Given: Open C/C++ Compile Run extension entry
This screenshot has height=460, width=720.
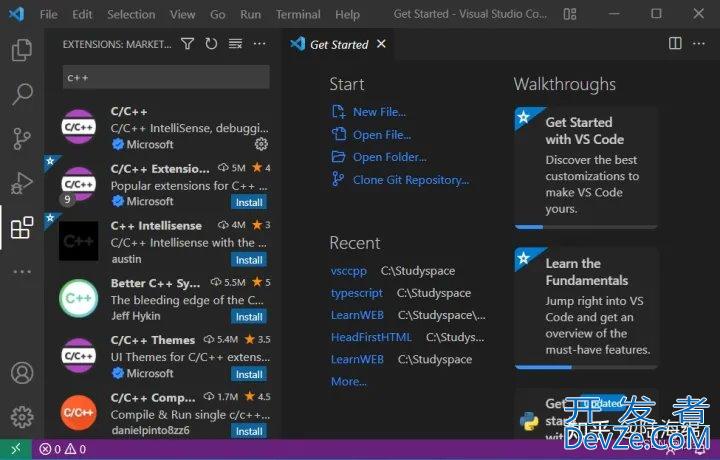Looking at the screenshot, I should point(163,413).
